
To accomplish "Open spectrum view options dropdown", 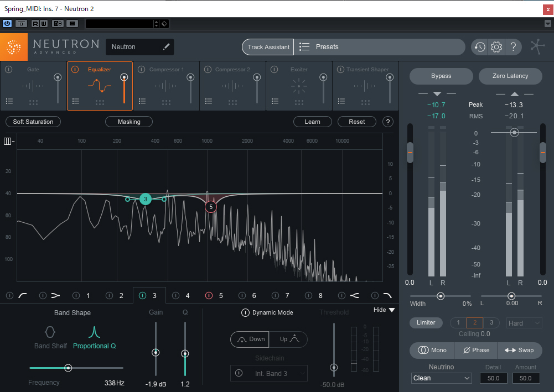I will point(9,141).
